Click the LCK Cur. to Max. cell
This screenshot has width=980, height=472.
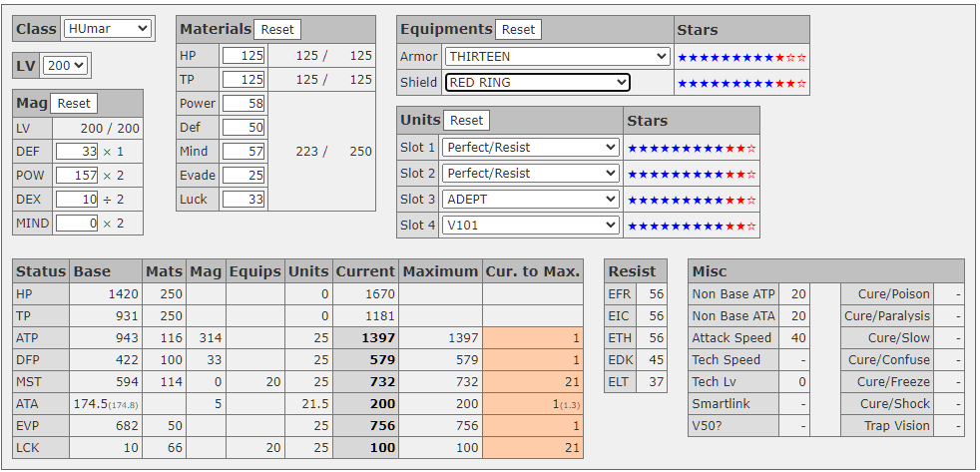click(x=533, y=448)
